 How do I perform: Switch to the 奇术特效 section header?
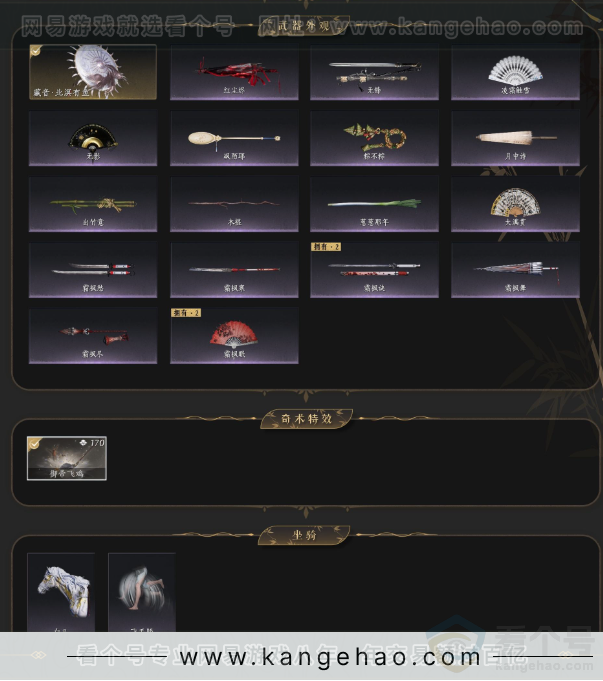[x=306, y=419]
